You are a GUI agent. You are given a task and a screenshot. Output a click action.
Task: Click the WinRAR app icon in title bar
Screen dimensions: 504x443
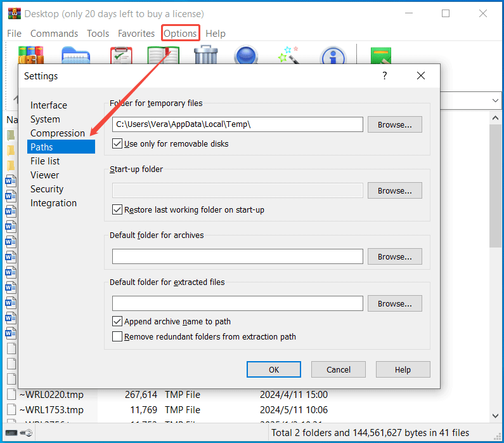[15, 13]
